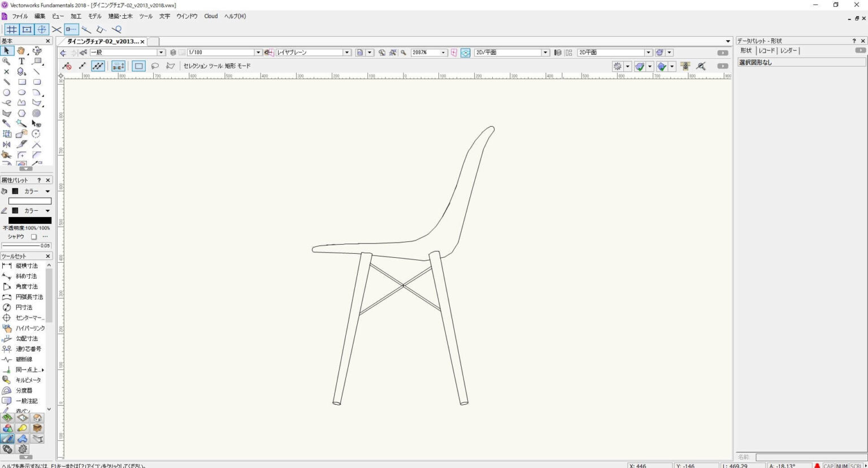Select the Rectangle tool
Viewport: 868px width, 468px height.
pos(21,81)
